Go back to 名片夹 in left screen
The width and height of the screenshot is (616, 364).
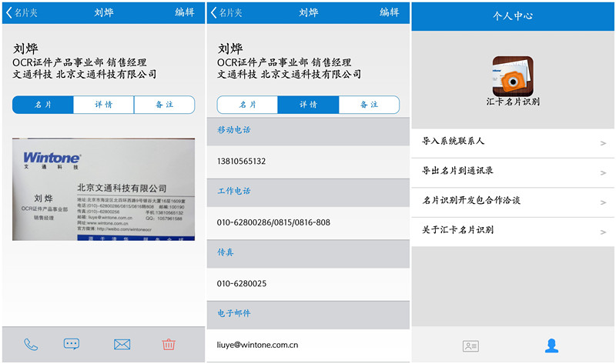[22, 12]
